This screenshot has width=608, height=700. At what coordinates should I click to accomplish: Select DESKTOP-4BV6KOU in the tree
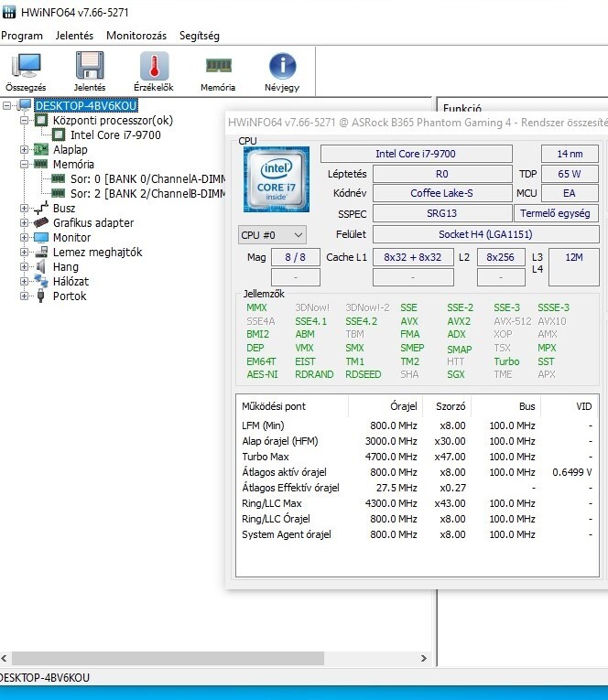86,105
